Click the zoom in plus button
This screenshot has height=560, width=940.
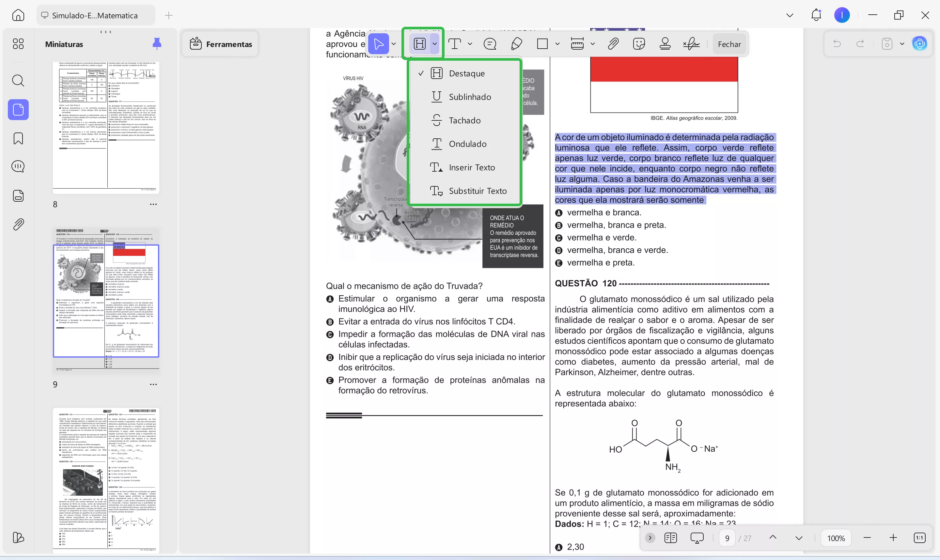pos(893,538)
